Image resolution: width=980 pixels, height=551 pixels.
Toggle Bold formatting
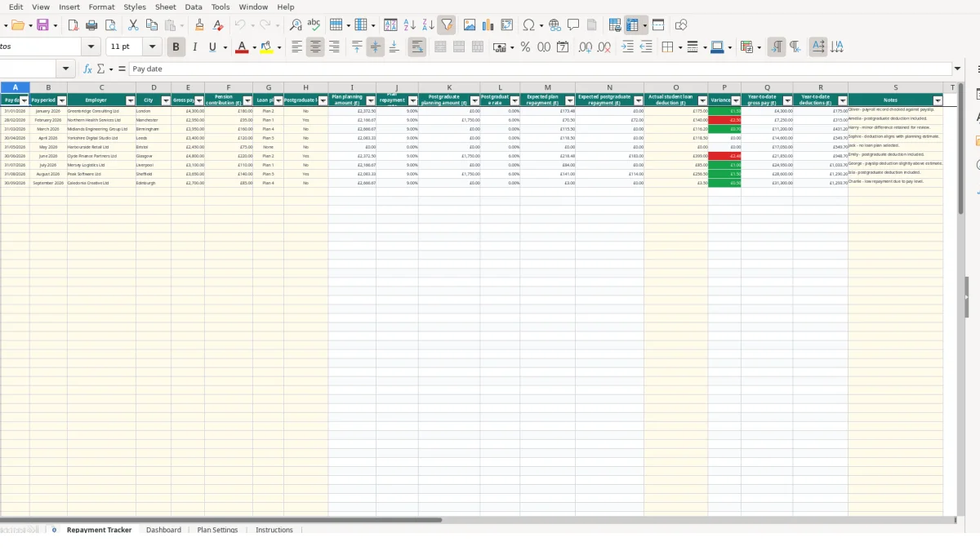(176, 47)
